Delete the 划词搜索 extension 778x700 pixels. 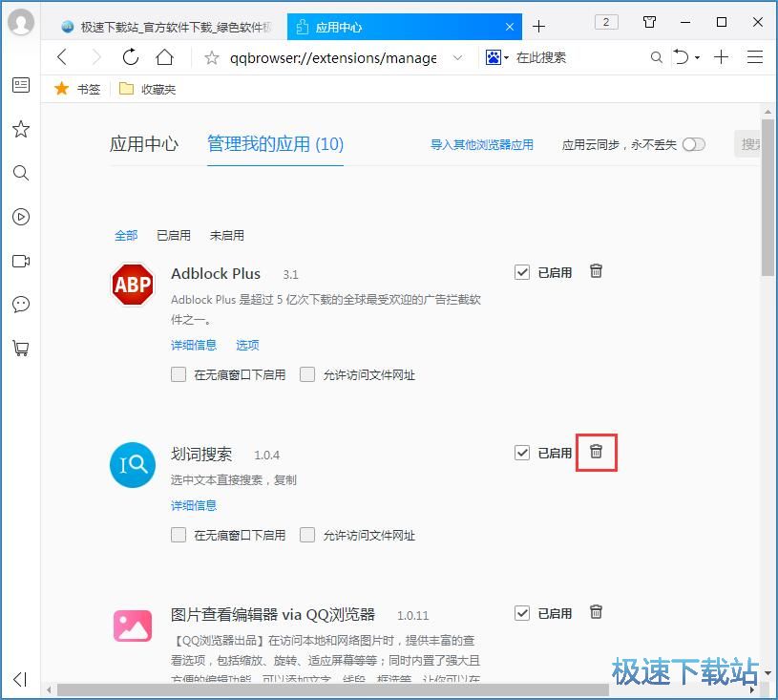596,452
